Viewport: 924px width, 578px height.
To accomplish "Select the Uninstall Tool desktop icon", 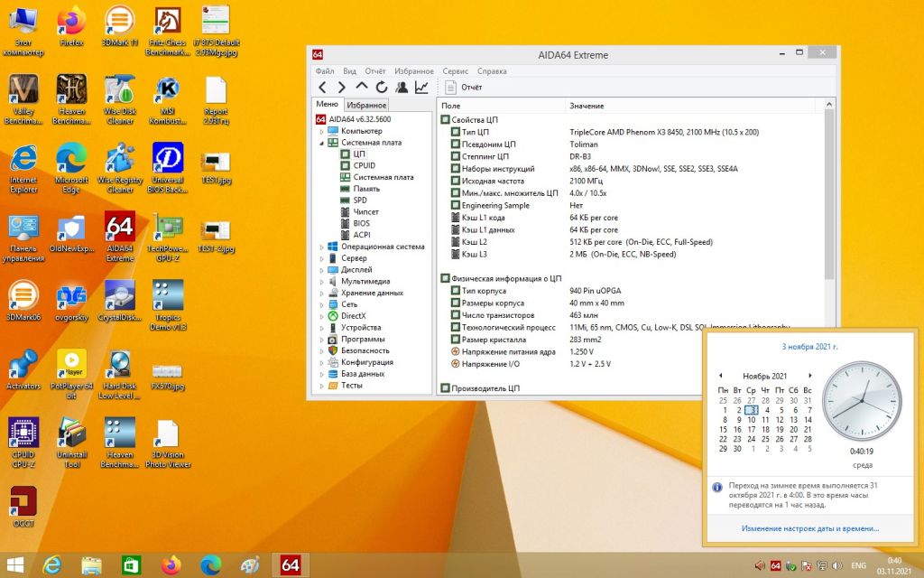I will pyautogui.click(x=71, y=443).
